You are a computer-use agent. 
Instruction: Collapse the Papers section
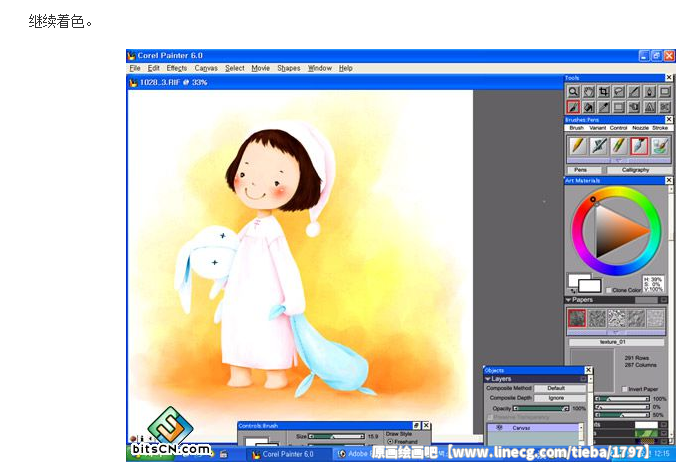pos(569,300)
